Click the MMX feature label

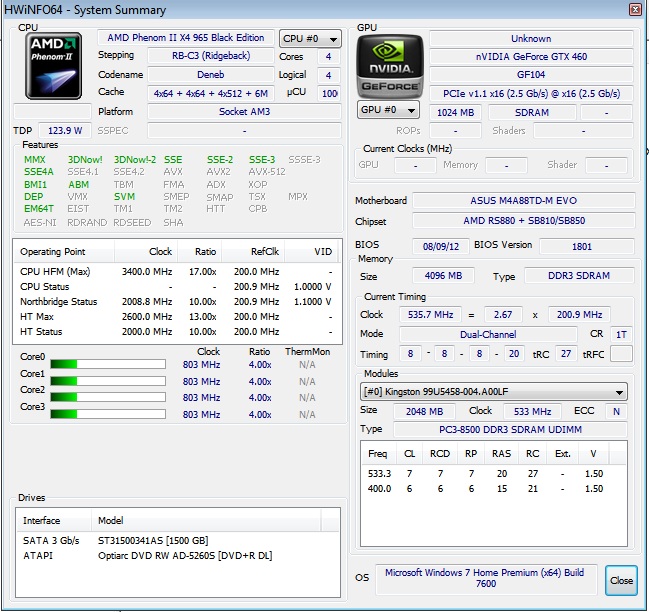pos(35,160)
